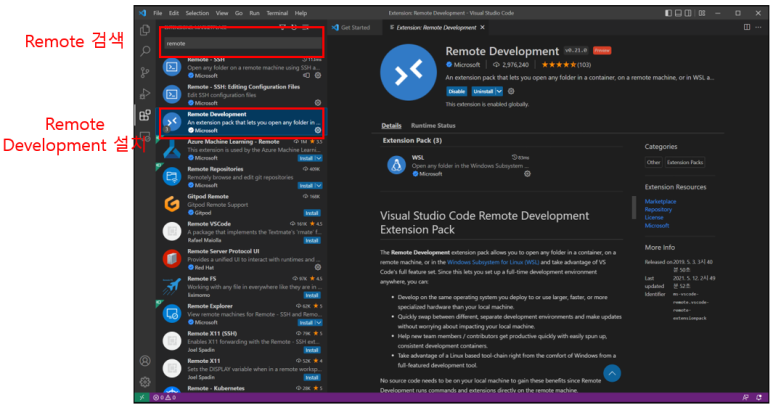Open manage gear next to Uninstall button

coord(511,91)
